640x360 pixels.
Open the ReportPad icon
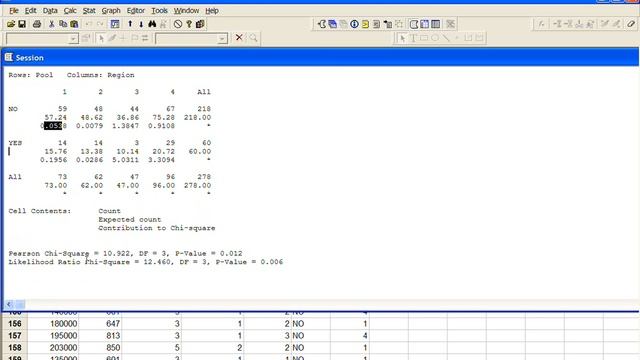tap(376, 24)
